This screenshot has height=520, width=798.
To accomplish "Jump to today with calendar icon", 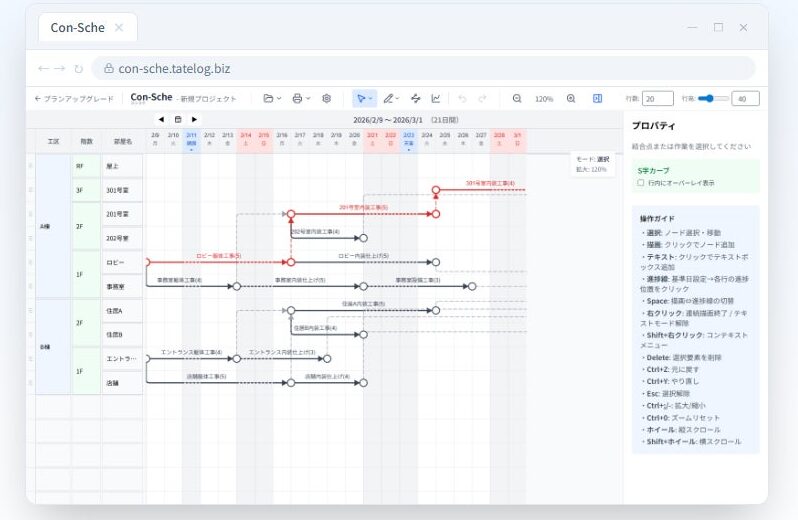I will tap(178, 119).
